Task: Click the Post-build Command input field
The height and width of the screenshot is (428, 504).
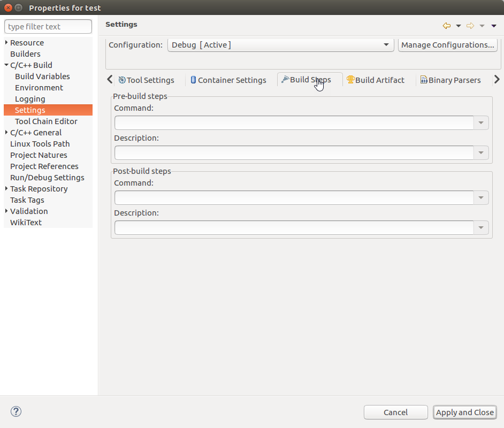Action: [294, 197]
